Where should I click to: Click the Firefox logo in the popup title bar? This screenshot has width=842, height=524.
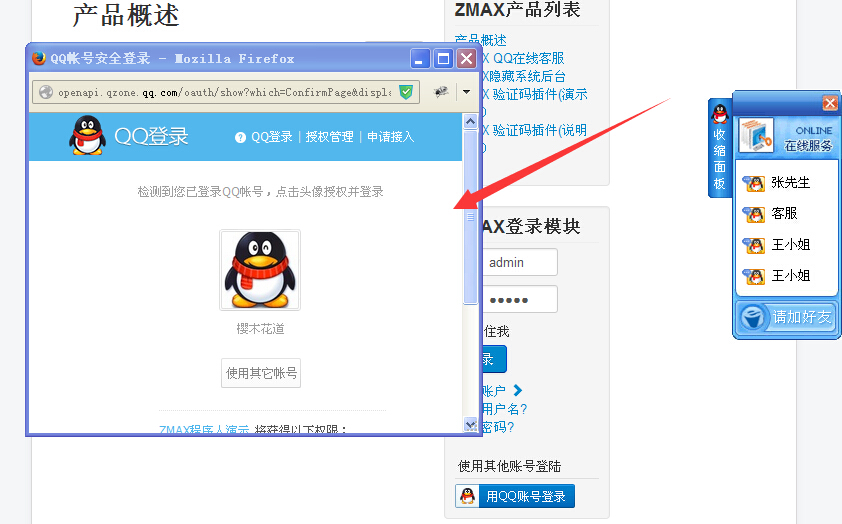pos(39,58)
